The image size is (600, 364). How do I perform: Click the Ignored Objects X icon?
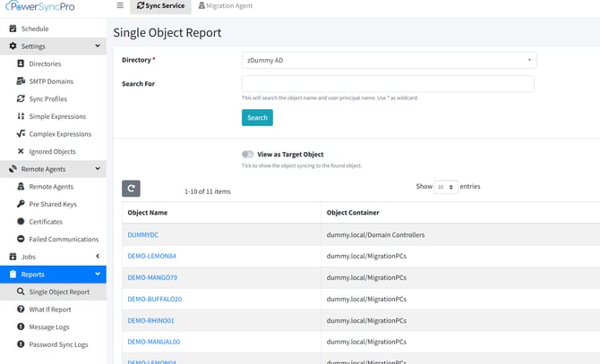click(x=21, y=151)
